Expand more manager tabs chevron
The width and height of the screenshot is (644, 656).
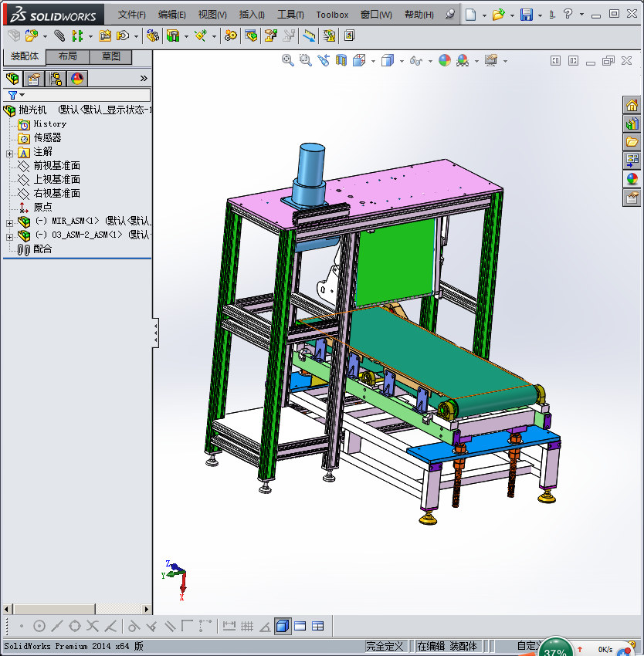pos(144,78)
